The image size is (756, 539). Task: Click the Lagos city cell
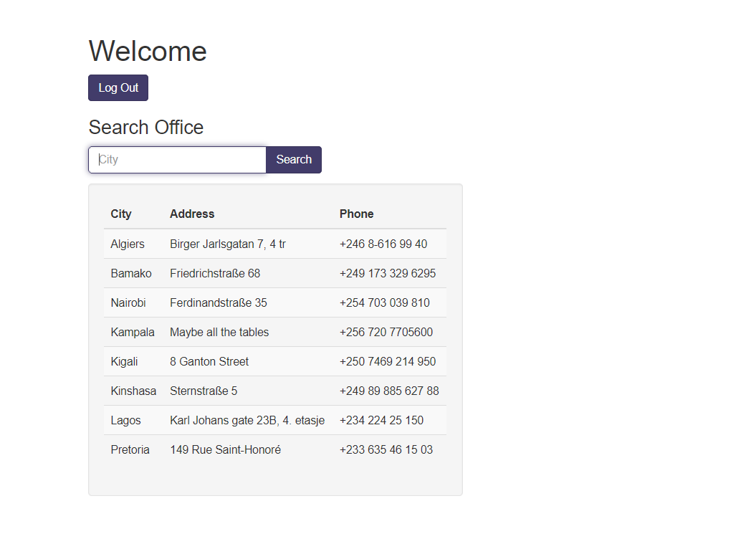click(126, 421)
